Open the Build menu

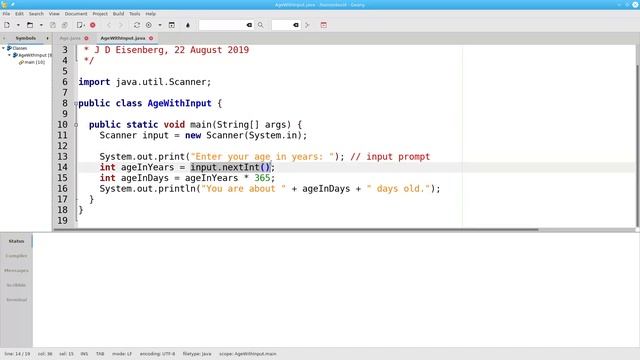[118, 13]
